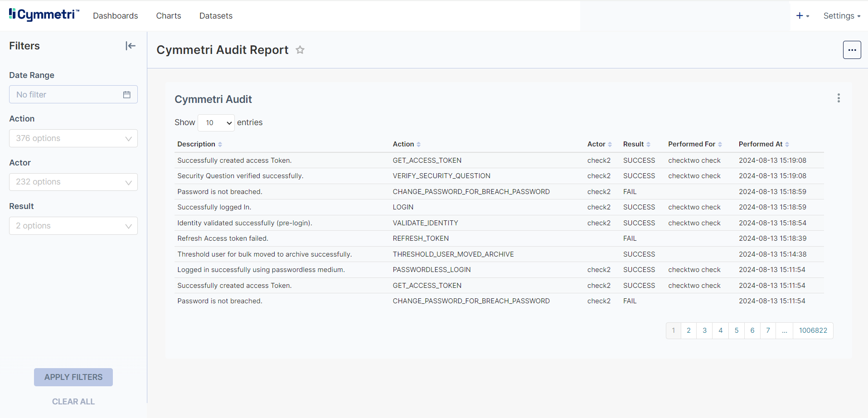The width and height of the screenshot is (868, 418).
Task: Sort table by Description column arrows
Action: 220,144
